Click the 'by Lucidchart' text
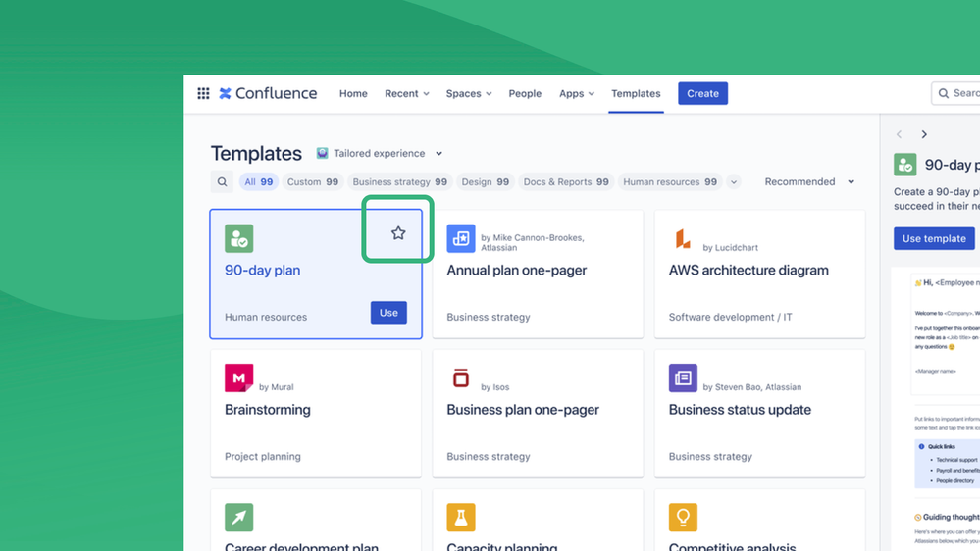The width and height of the screenshot is (980, 551). point(730,247)
